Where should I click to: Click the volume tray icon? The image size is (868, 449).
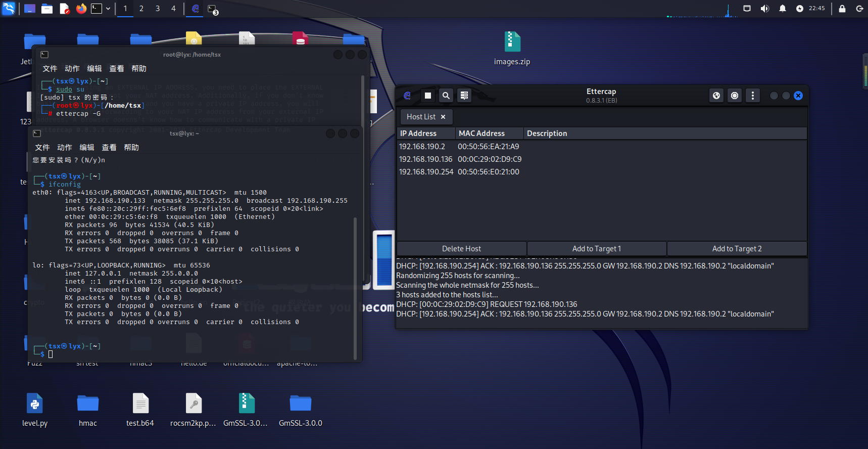pyautogui.click(x=764, y=9)
